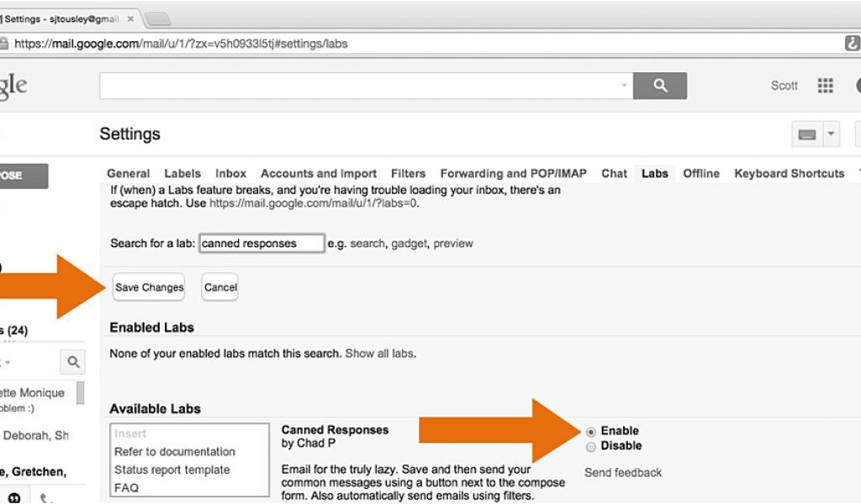Click the Send feedback link
The height and width of the screenshot is (504, 861).
point(623,473)
